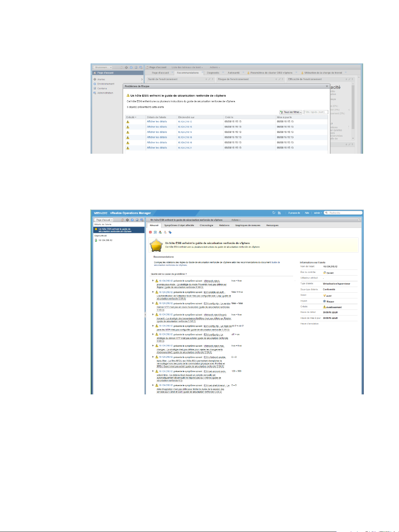Switch to the Graphiques de mesures tab

point(248,225)
